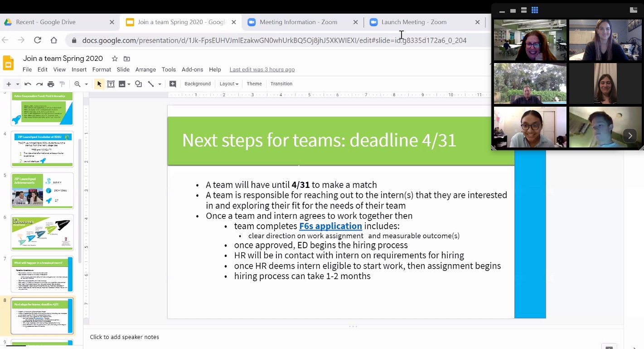Image resolution: width=644 pixels, height=349 pixels.
Task: Switch to Recent - Google Drive tab
Action: tap(59, 22)
